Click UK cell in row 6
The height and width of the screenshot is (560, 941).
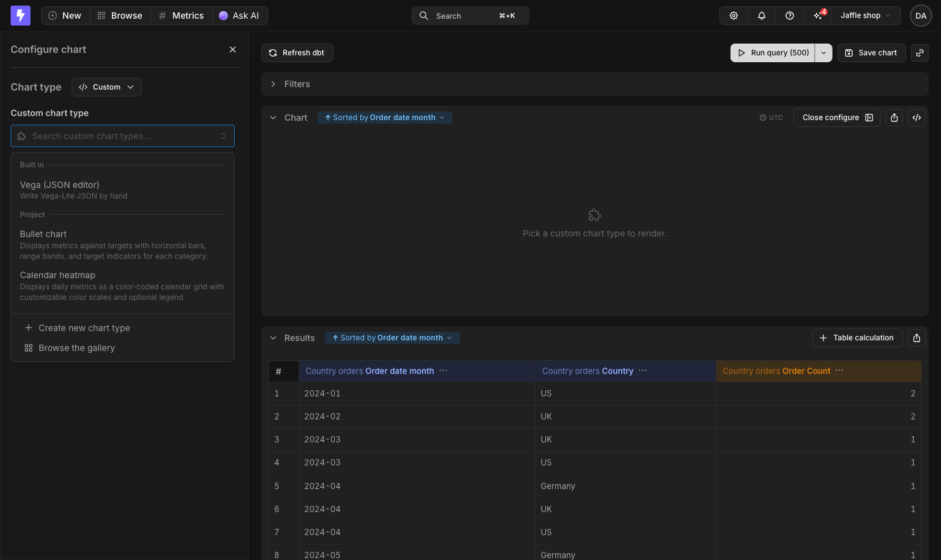[625, 509]
